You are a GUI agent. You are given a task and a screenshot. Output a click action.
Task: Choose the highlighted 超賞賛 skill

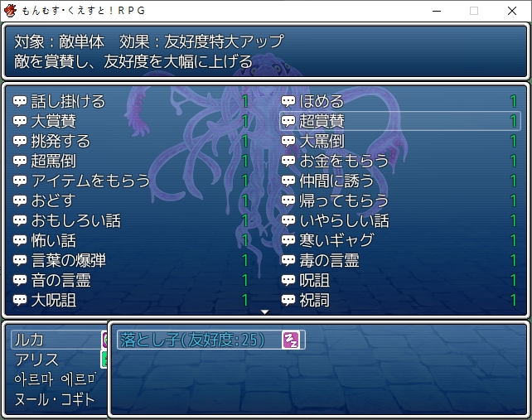pos(400,121)
